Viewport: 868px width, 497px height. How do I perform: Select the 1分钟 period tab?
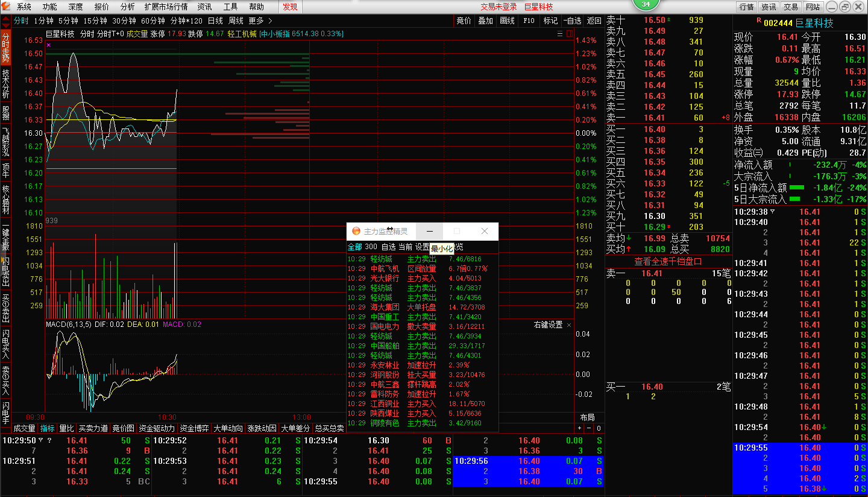[44, 21]
